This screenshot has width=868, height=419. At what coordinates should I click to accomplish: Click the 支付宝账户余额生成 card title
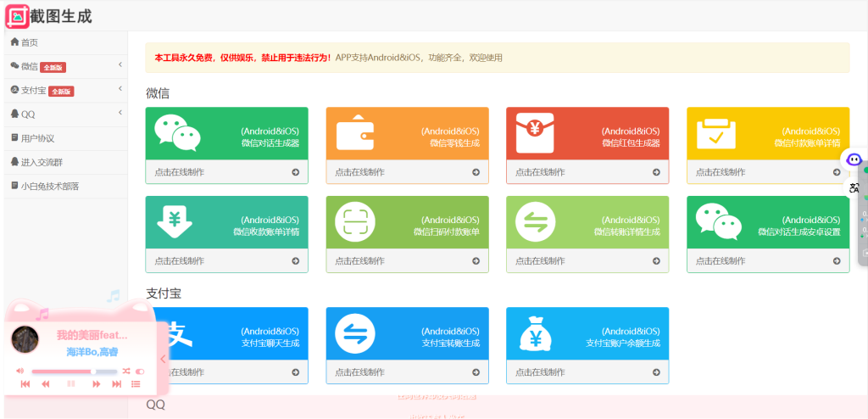coord(623,343)
